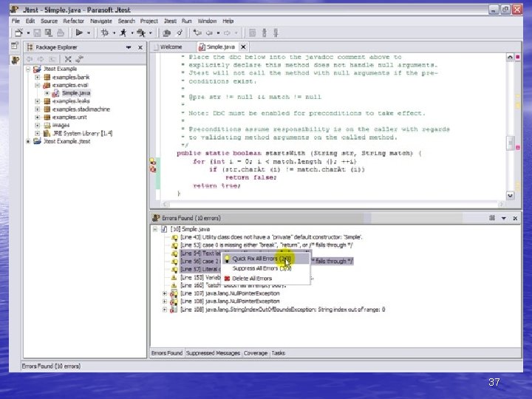Image resolution: width=532 pixels, height=399 pixels.
Task: Expand the examples.bank package
Action: pos(38,77)
